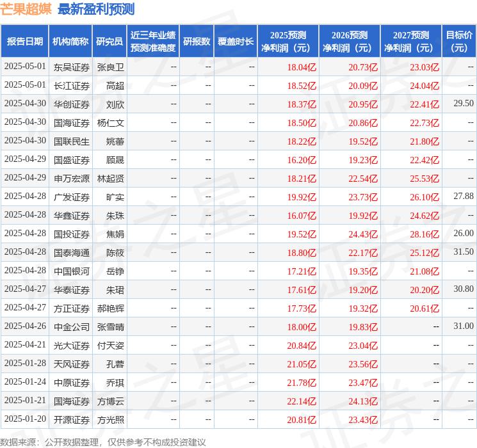Viewport: 477px width, 448px height.
Task: Click the 22.41亿 2027 profit value
Action: [x=424, y=104]
